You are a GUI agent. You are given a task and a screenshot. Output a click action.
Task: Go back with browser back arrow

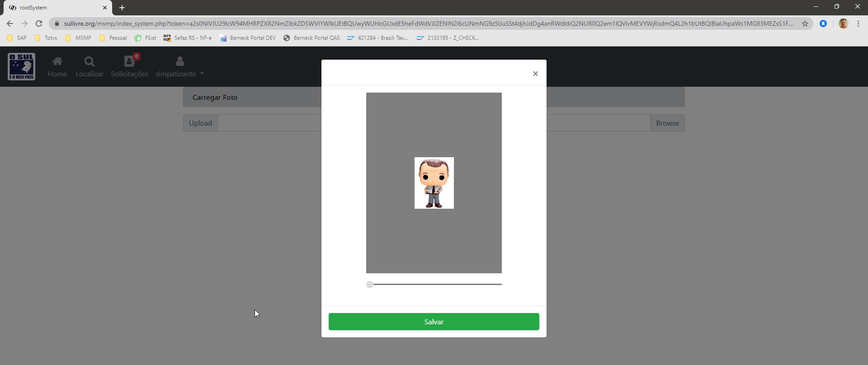click(10, 23)
